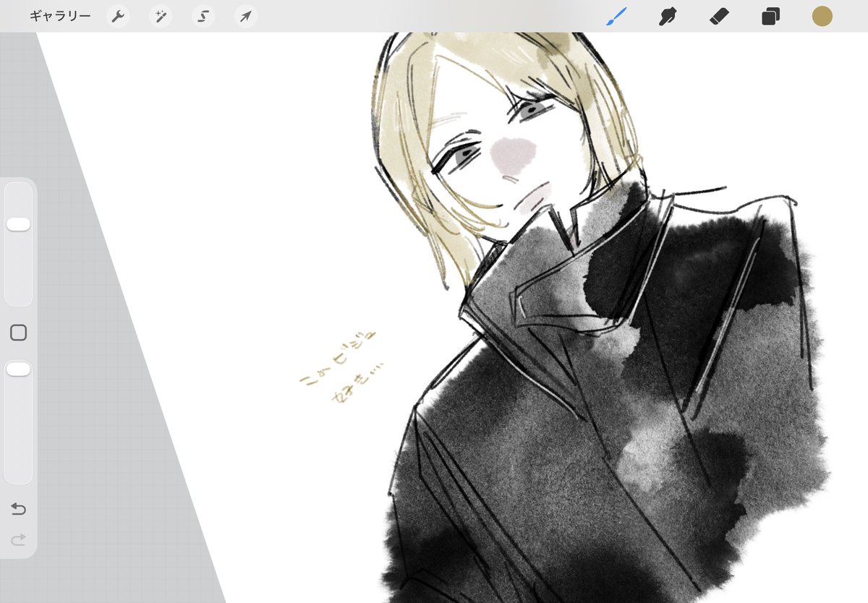868x603 pixels.
Task: Open the Layers panel
Action: click(770, 17)
